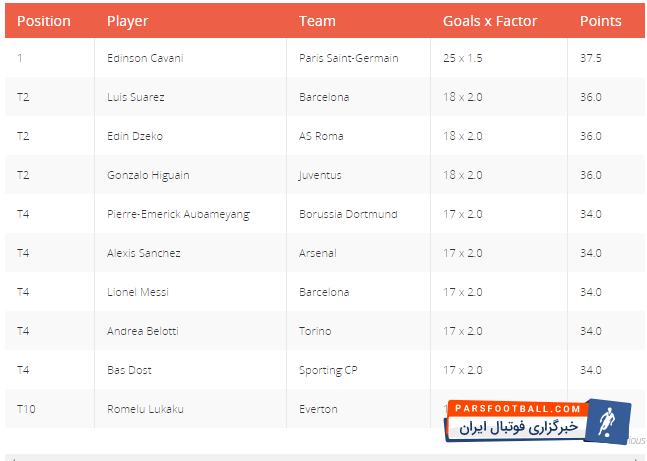Viewport: 647px width, 461px height.
Task: Click the Gonzalo Higuain name cell
Action: [x=148, y=175]
